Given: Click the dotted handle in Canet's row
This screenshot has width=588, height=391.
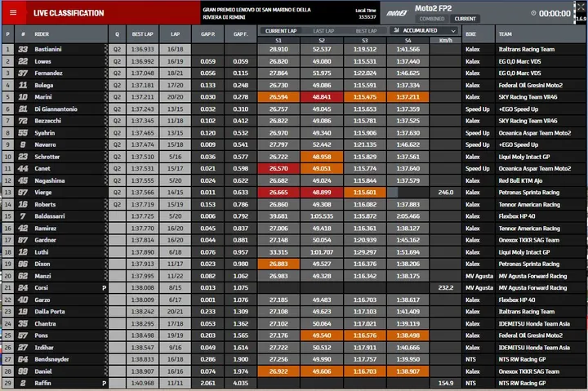Looking at the screenshot, I should coord(105,169).
